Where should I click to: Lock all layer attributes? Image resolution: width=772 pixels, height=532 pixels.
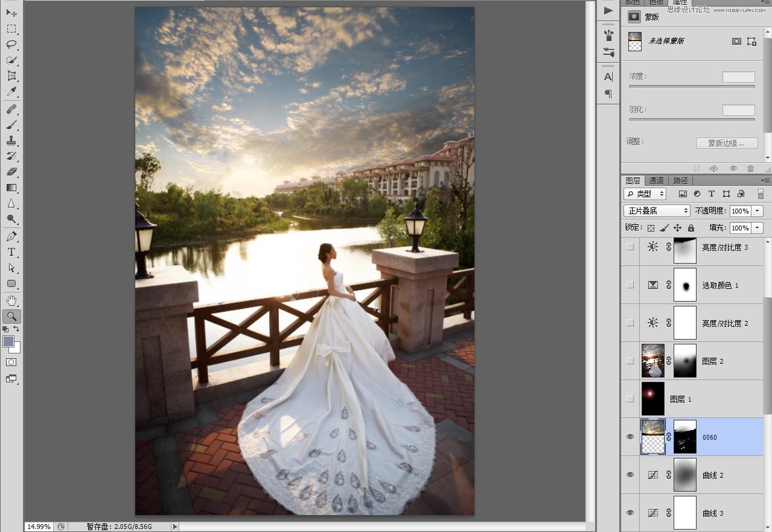691,228
